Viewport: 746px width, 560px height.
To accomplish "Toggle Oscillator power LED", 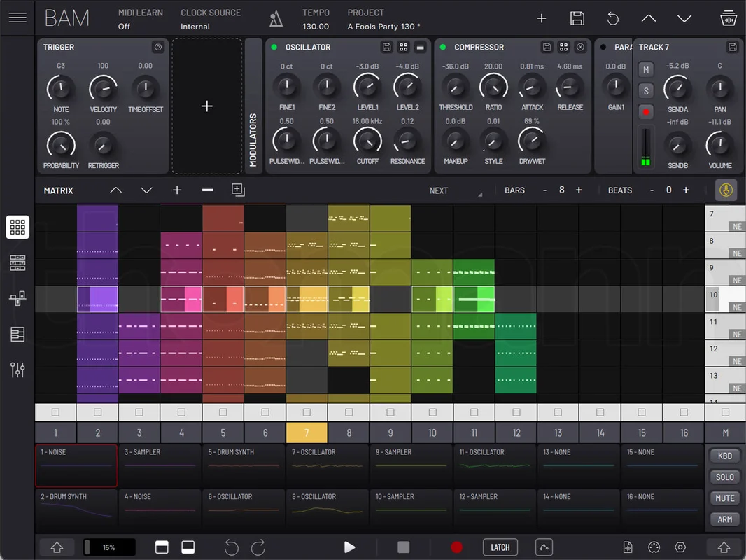I will coord(274,47).
